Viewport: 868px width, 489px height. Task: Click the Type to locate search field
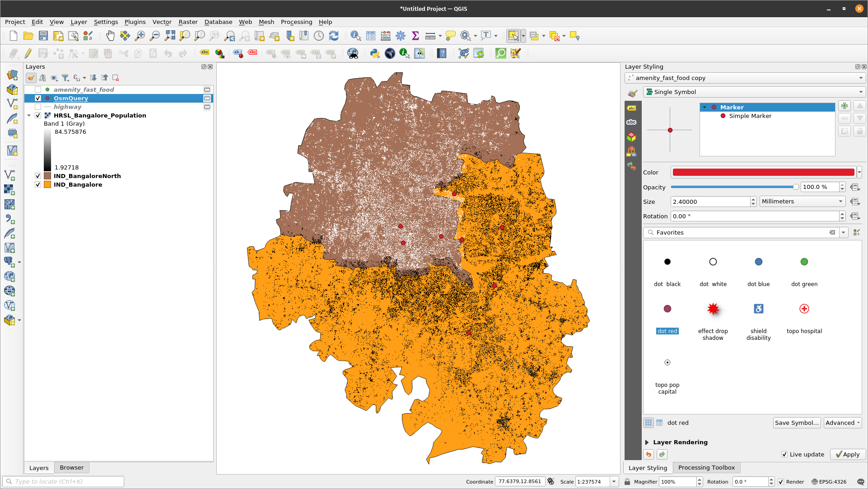point(63,482)
